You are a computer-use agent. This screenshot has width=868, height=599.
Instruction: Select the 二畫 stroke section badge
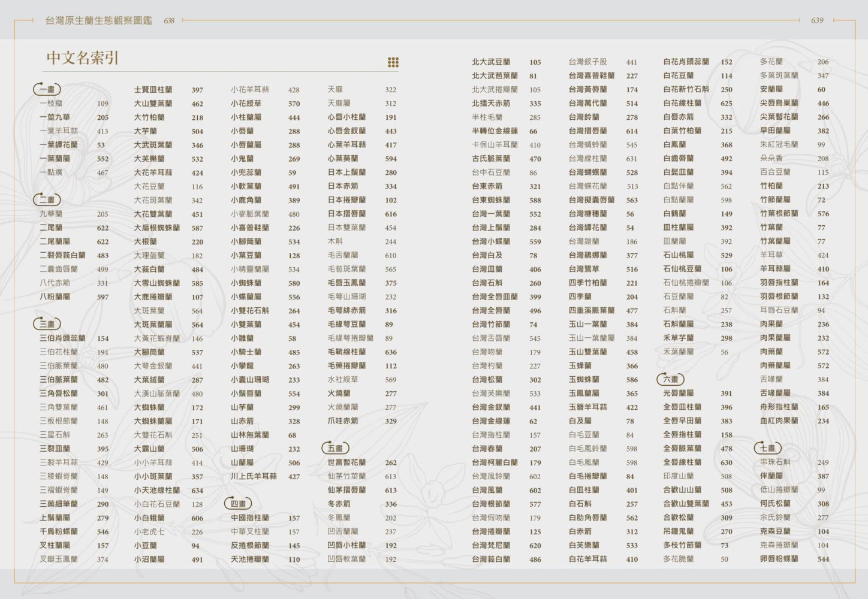pos(47,200)
